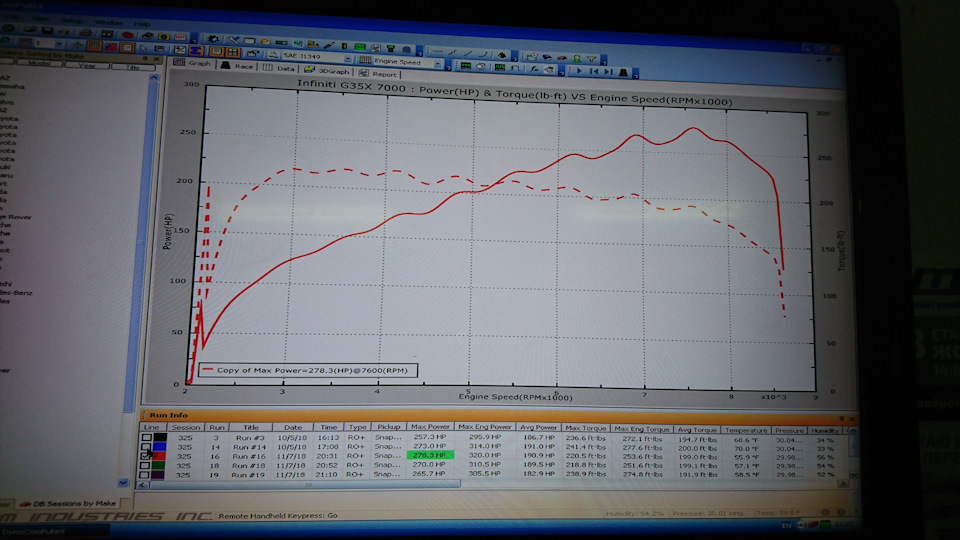The image size is (960, 540).
Task: Open the Window menu
Action: pyautogui.click(x=108, y=21)
